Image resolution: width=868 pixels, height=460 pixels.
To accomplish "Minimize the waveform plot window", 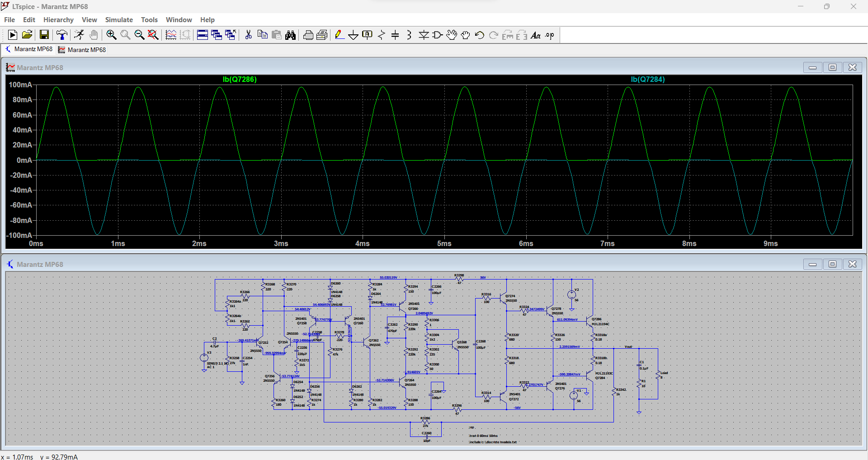I will pos(812,67).
